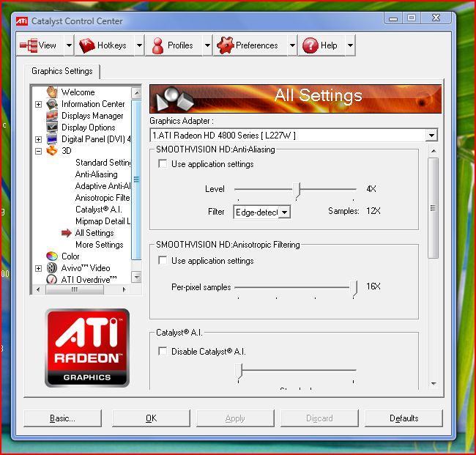
Task: Click the Avivo Video film reel icon
Action: coord(52,268)
